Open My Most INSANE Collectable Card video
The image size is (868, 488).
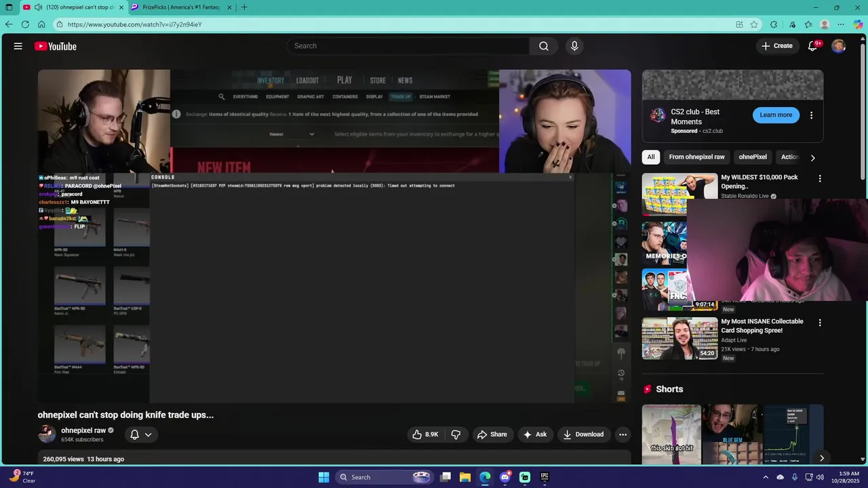pos(762,326)
